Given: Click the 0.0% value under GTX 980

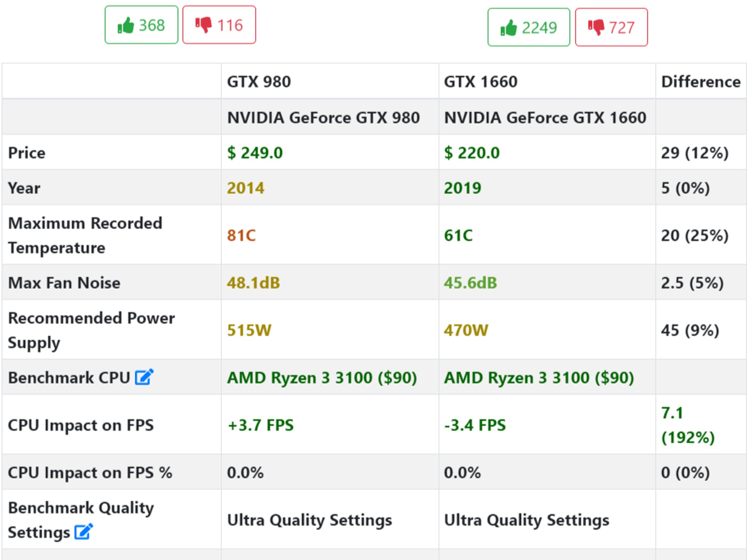Looking at the screenshot, I should 245,472.
